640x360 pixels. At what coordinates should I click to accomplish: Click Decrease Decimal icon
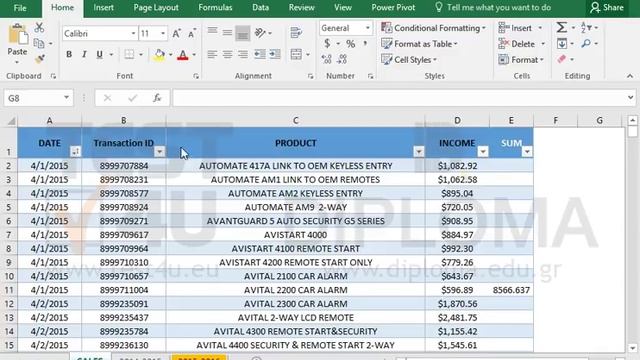pyautogui.click(x=342, y=60)
